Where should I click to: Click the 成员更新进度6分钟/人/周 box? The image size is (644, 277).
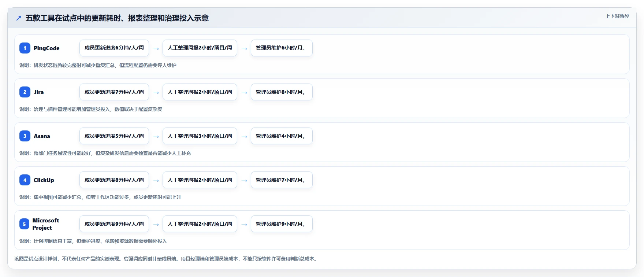(x=114, y=48)
